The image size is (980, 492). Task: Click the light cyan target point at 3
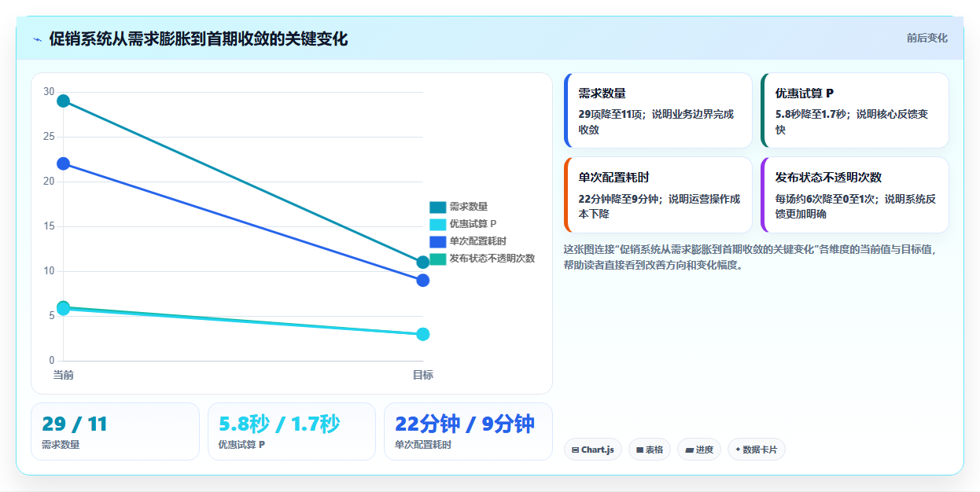point(423,334)
